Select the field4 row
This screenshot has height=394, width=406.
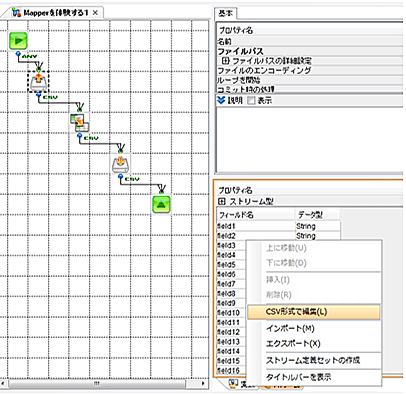[x=231, y=255]
